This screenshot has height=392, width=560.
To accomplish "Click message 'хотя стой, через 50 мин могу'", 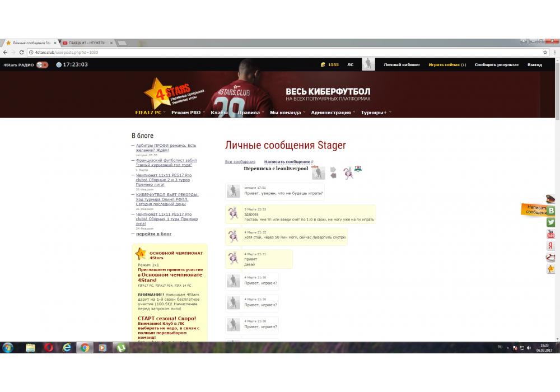I will [x=295, y=237].
